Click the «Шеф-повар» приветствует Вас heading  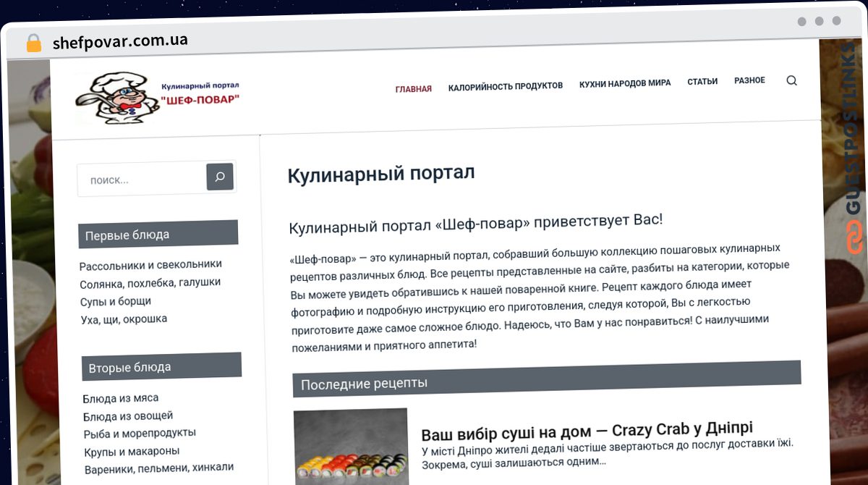coord(475,224)
